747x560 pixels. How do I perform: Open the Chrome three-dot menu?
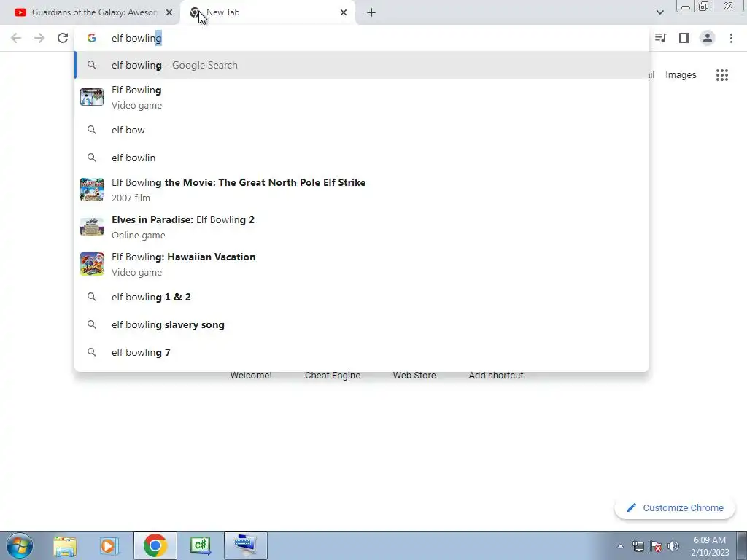(x=731, y=38)
